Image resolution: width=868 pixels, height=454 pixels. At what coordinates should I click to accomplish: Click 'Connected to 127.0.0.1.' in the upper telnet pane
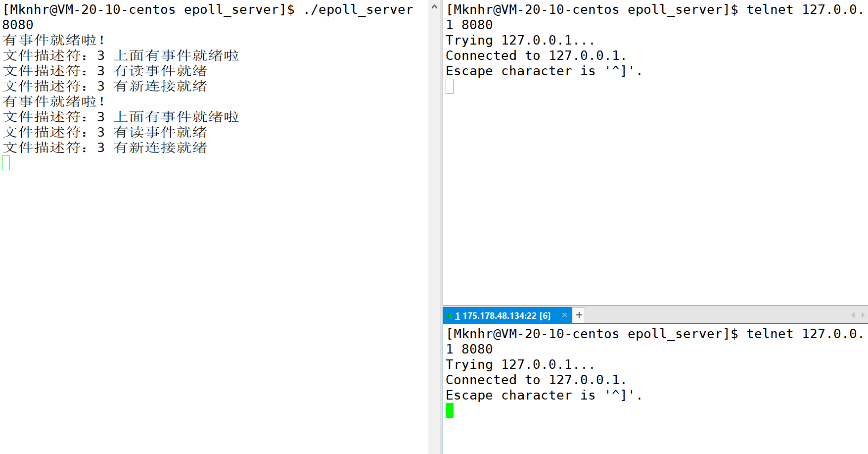pyautogui.click(x=536, y=55)
